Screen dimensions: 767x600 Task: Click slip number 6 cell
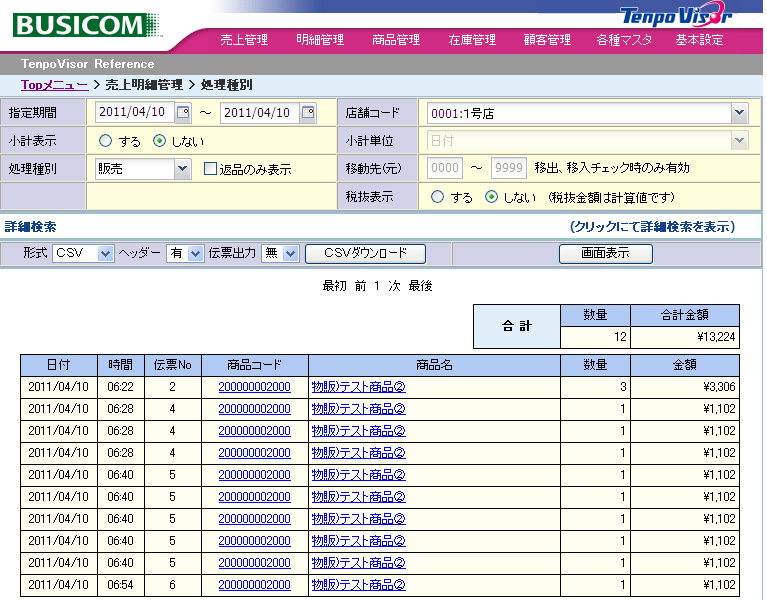point(173,585)
